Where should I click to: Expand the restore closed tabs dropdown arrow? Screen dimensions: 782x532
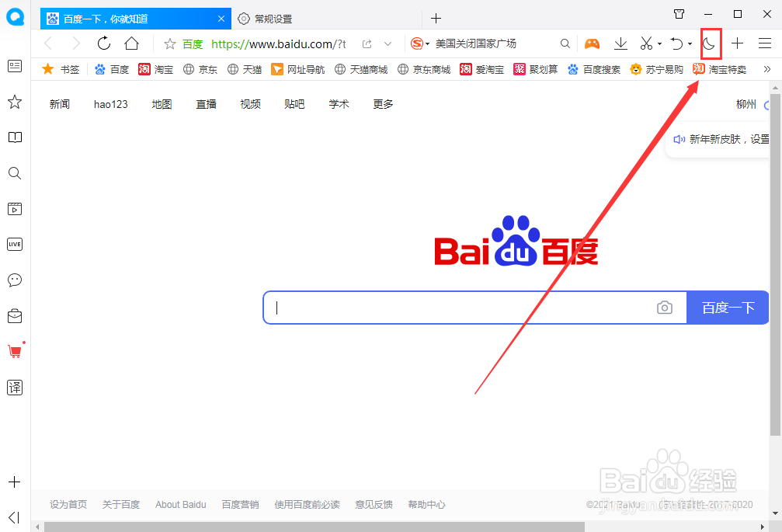(x=690, y=43)
